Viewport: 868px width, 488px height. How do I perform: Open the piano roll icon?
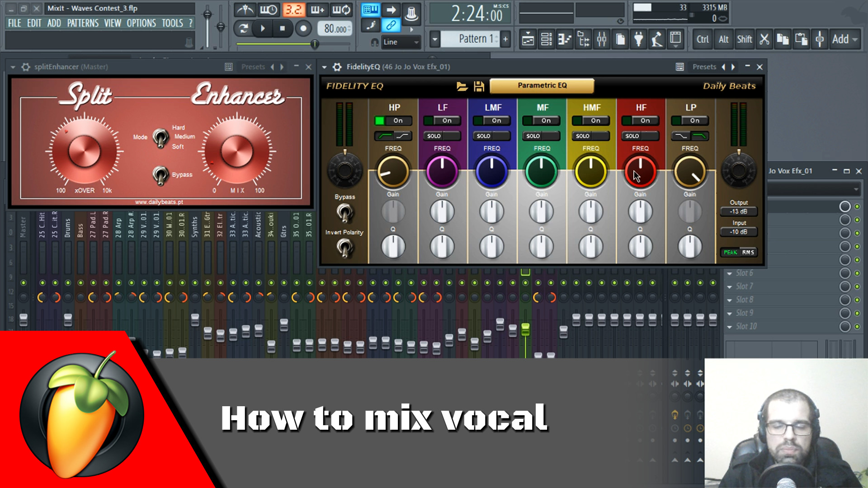click(x=565, y=39)
